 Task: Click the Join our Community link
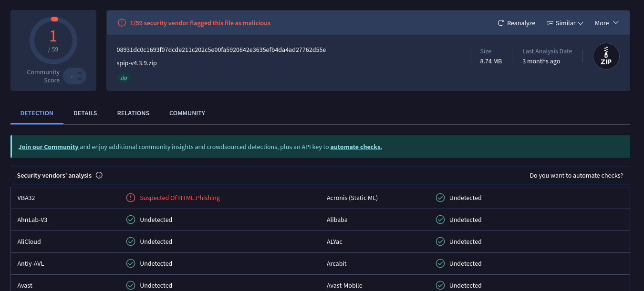click(48, 147)
